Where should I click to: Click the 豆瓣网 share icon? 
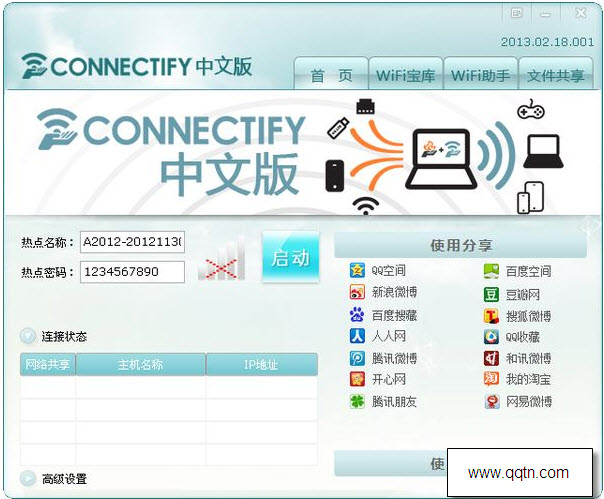point(491,294)
